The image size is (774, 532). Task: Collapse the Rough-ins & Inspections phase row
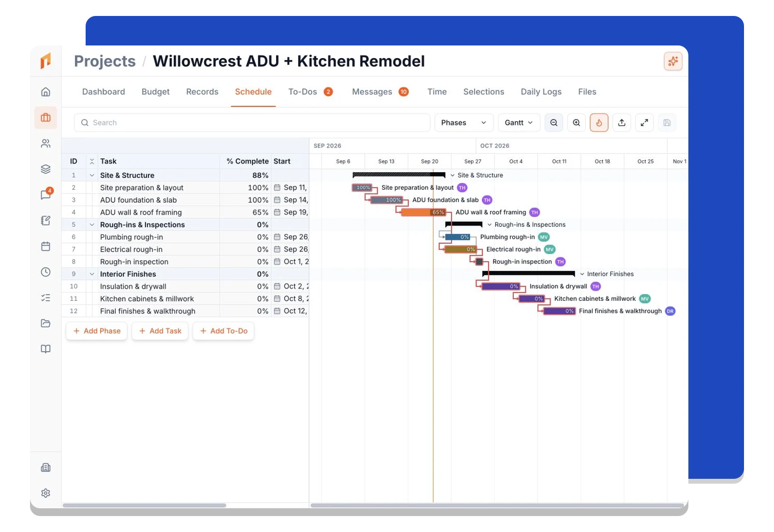92,225
